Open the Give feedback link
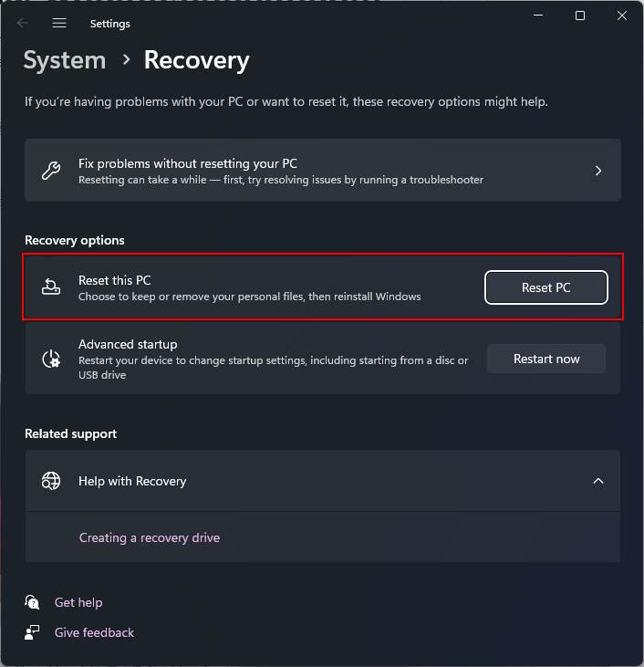The height and width of the screenshot is (667, 644). click(94, 632)
